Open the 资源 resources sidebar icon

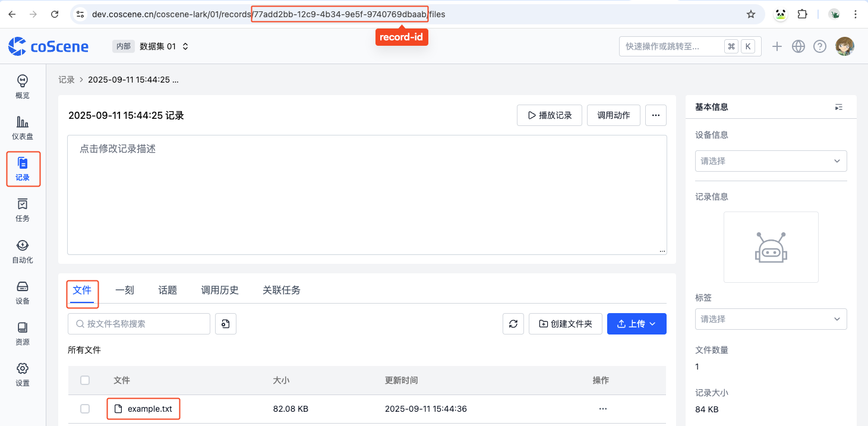click(x=23, y=333)
